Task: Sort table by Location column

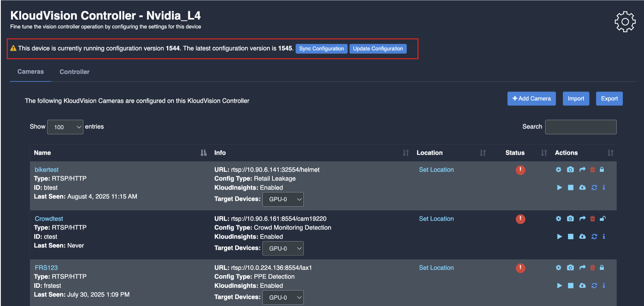Action: 483,153
